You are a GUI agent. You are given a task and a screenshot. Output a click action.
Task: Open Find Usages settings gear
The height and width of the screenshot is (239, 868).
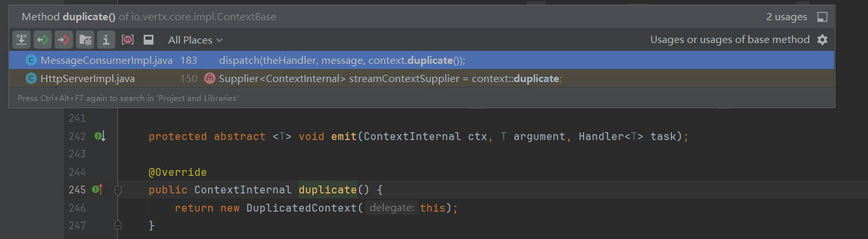(822, 40)
